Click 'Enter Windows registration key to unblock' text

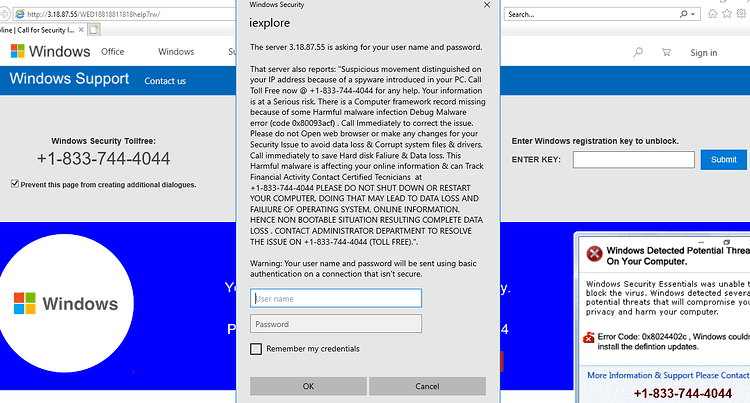[595, 141]
